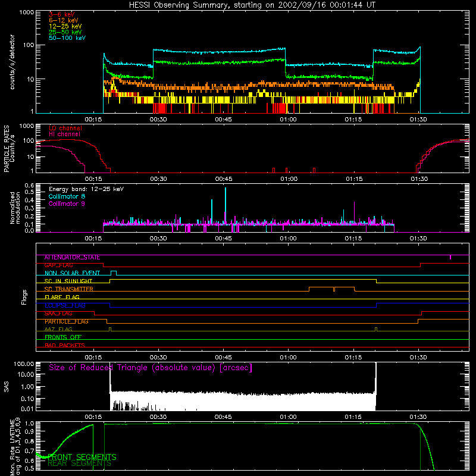Click the FLARE_FLAG label
This screenshot has width=476, height=476.
tap(62, 297)
